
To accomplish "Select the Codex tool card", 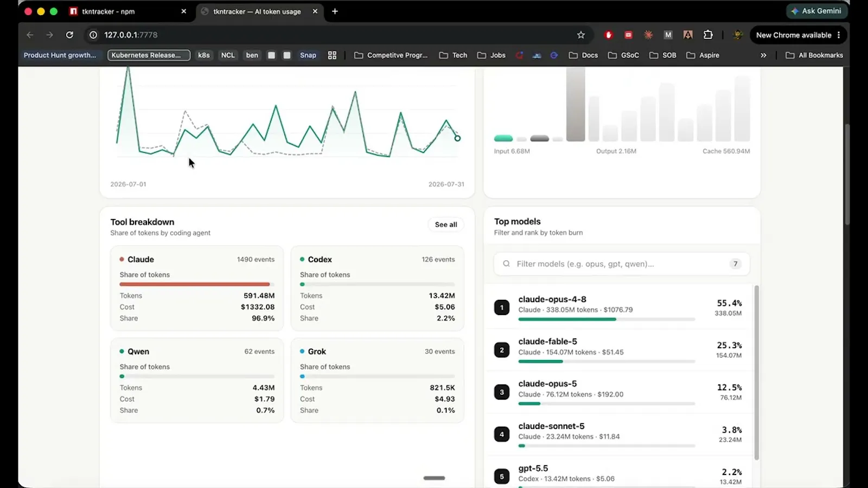I will (x=378, y=288).
